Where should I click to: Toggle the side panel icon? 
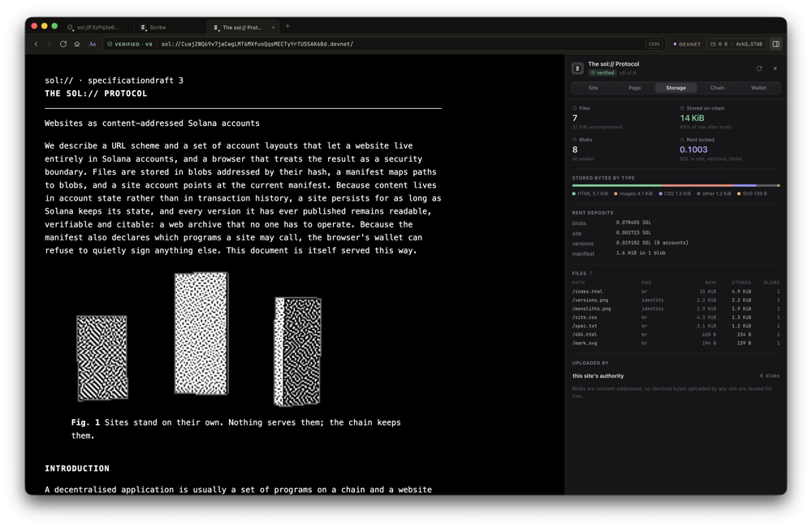(775, 44)
